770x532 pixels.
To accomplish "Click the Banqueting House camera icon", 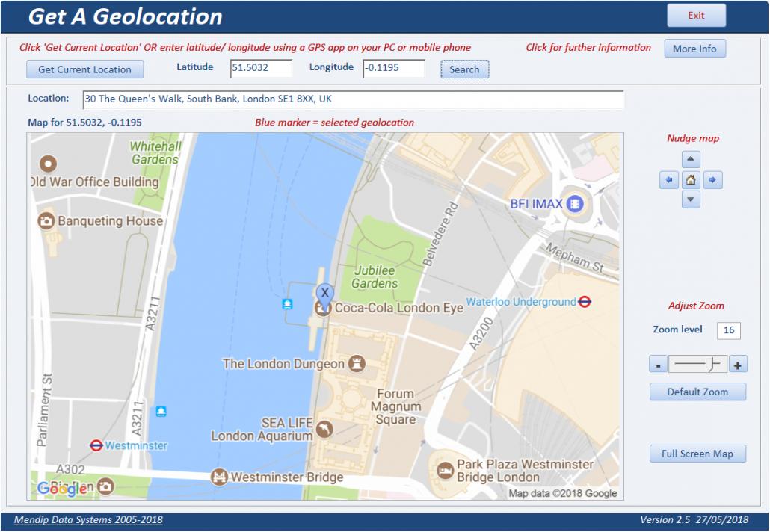I will point(46,221).
